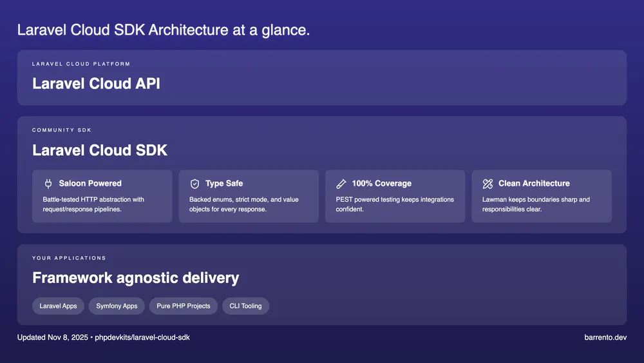Click the Framework agnostic delivery heading

135,278
